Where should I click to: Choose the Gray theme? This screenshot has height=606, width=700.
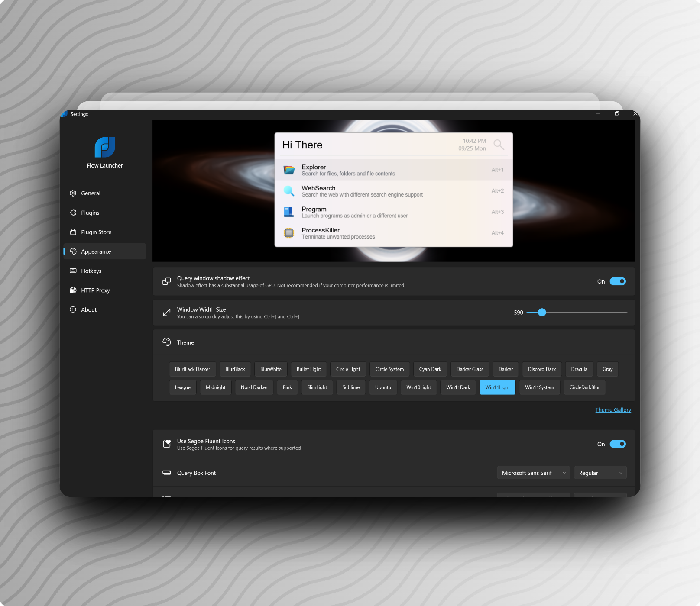608,369
